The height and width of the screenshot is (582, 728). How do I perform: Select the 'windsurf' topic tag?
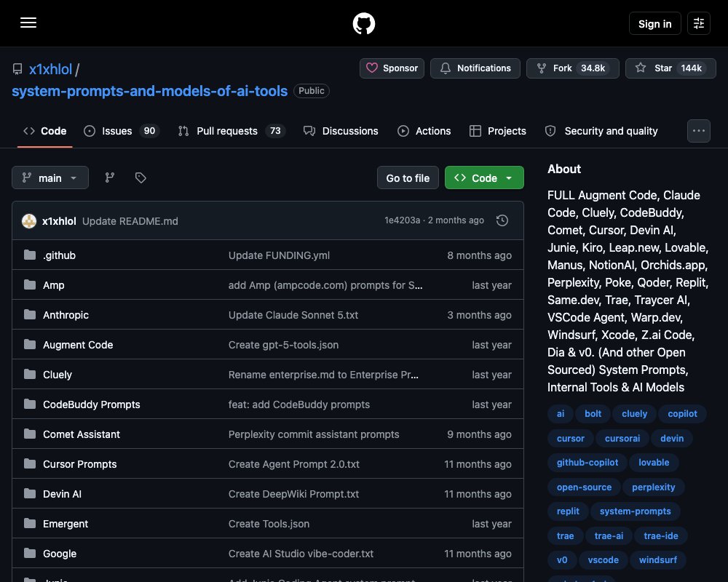coord(658,559)
